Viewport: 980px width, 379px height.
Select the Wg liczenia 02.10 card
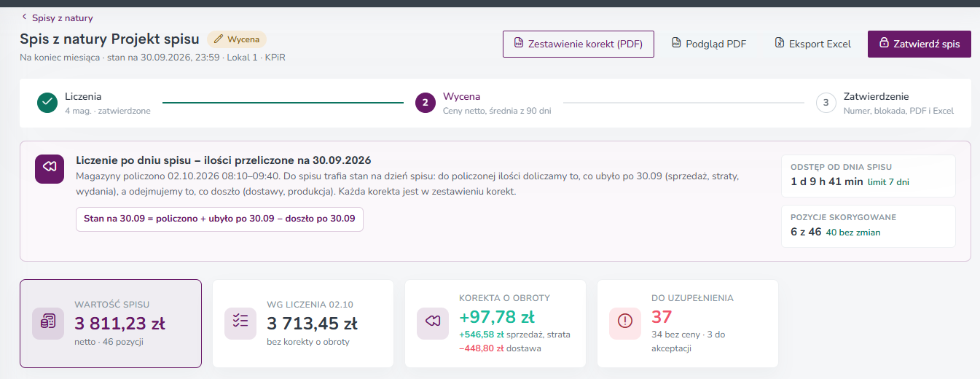(x=302, y=324)
